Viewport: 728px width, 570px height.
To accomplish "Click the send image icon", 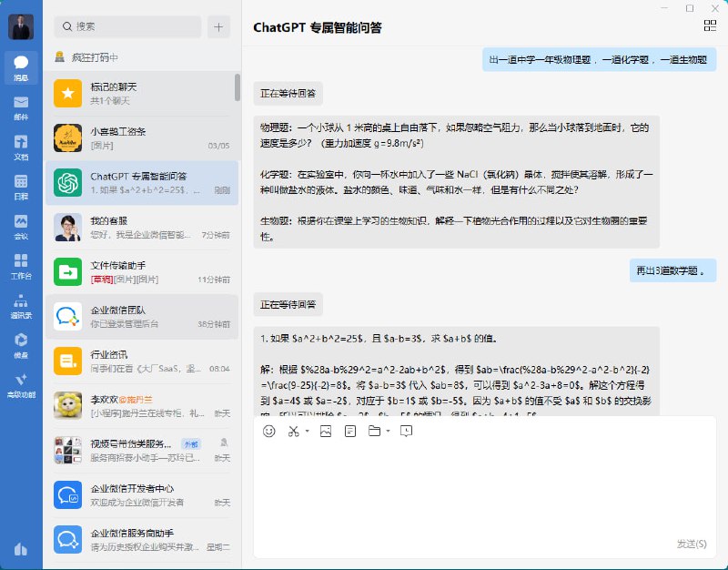I will pyautogui.click(x=326, y=431).
